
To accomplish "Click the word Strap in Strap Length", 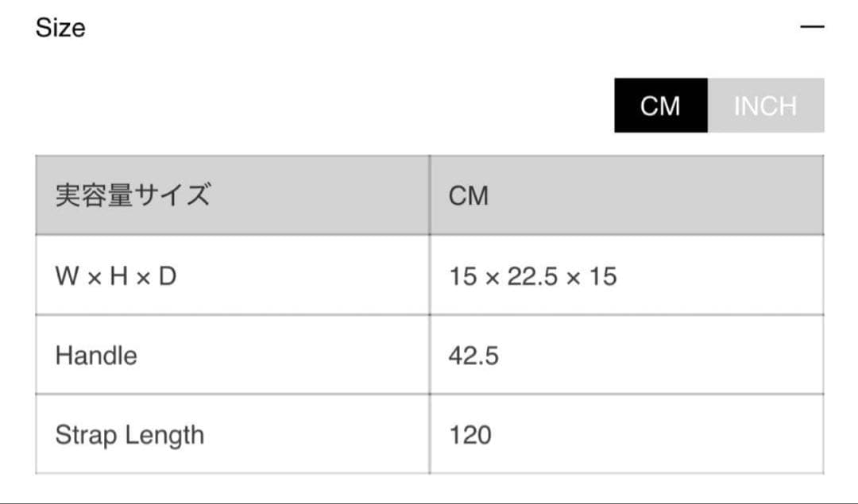I will point(87,435).
